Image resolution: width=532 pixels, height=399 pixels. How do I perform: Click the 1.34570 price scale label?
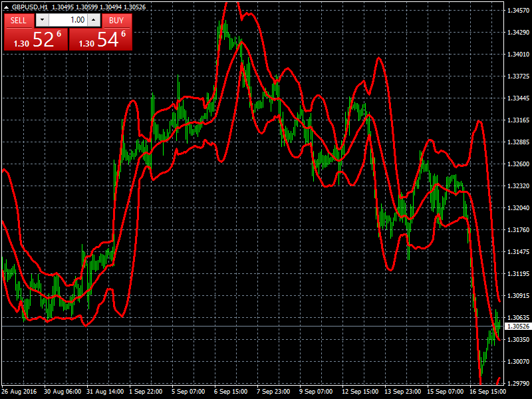click(x=518, y=11)
